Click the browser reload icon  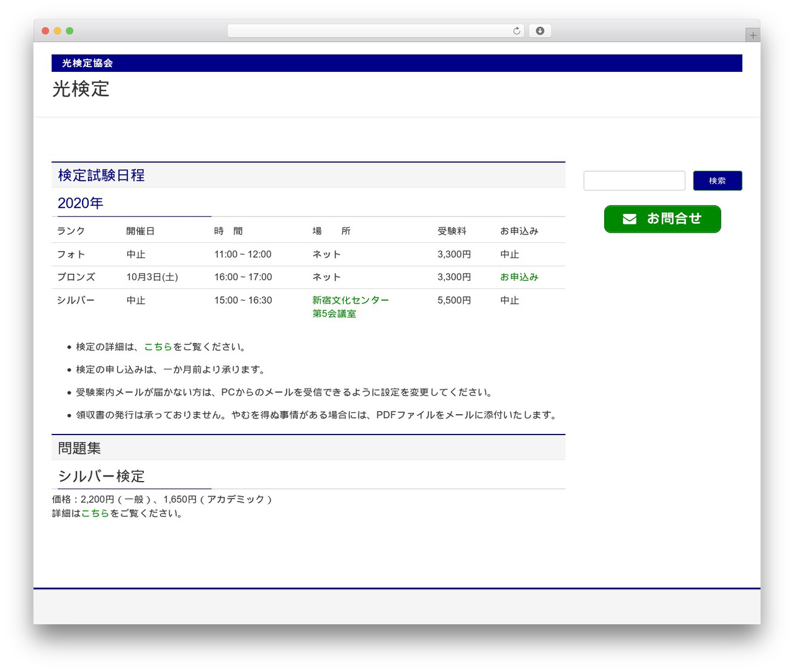point(516,31)
